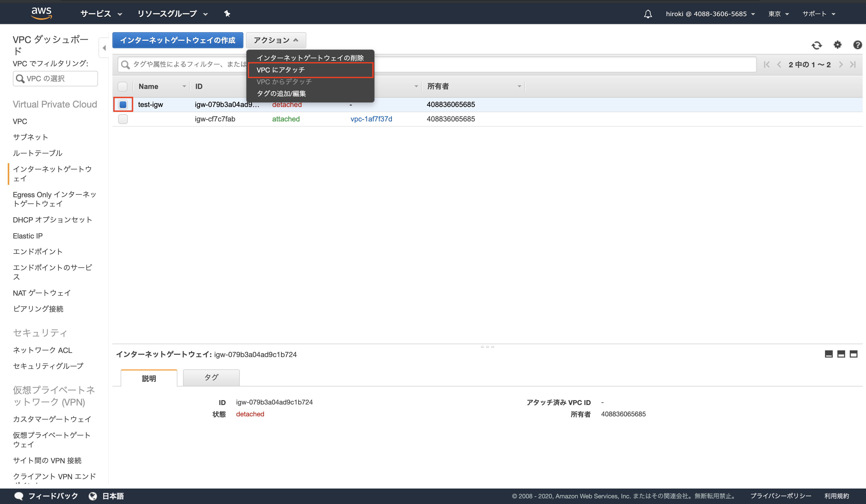
Task: Open the notifications bell
Action: 647,14
